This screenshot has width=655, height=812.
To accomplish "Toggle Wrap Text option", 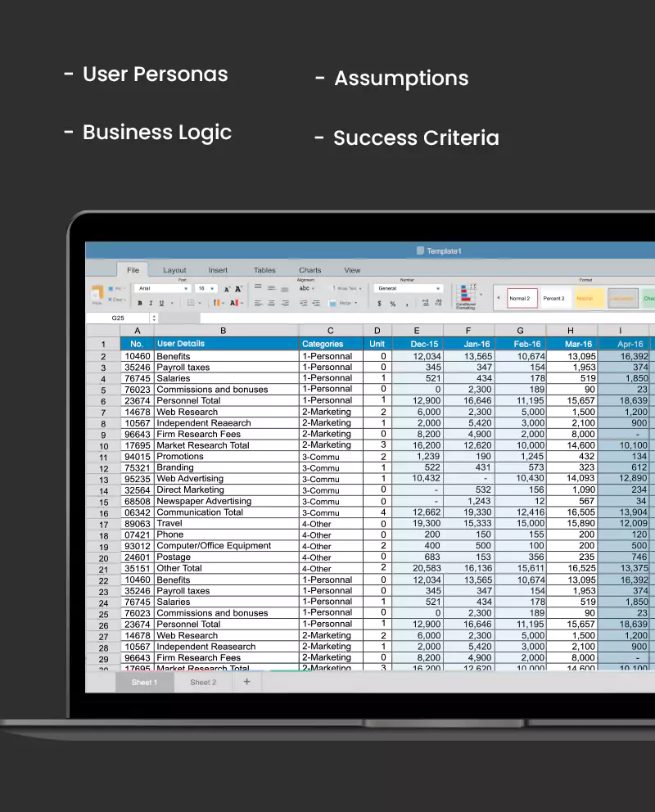I will 345,288.
